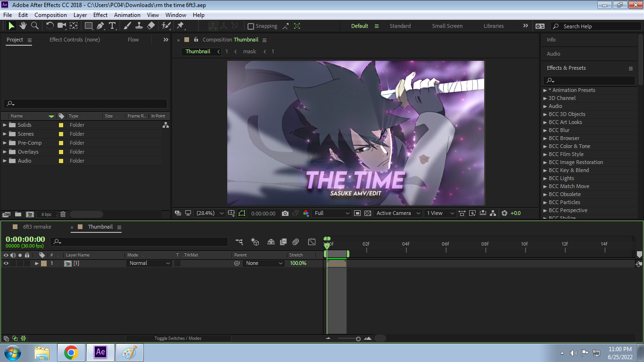Select the Rotation tool
644x362 pixels.
pos(50,26)
